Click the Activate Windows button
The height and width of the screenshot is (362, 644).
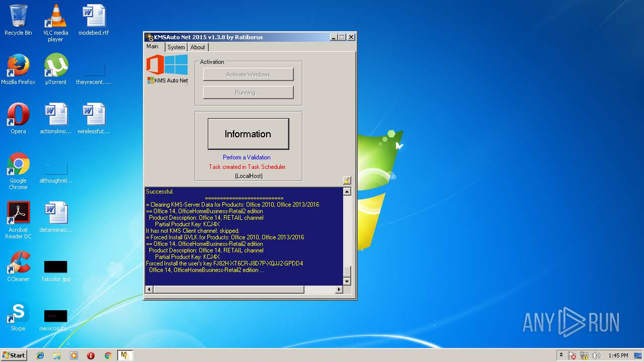coord(248,74)
